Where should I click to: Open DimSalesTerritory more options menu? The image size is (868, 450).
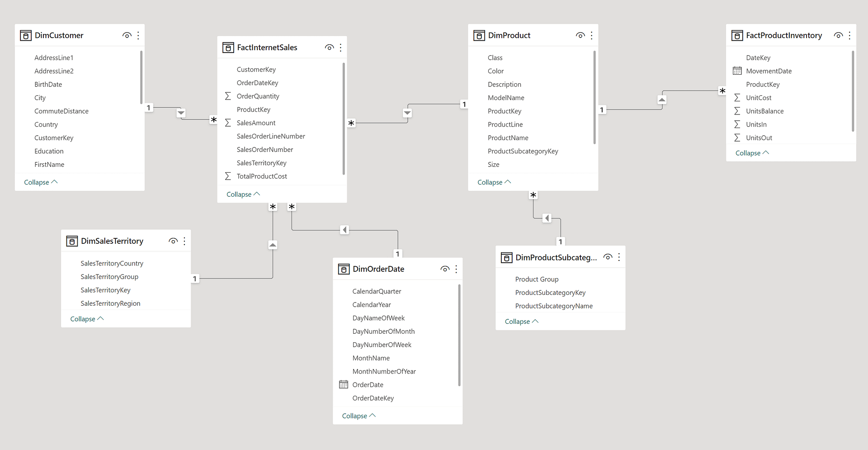pos(184,241)
